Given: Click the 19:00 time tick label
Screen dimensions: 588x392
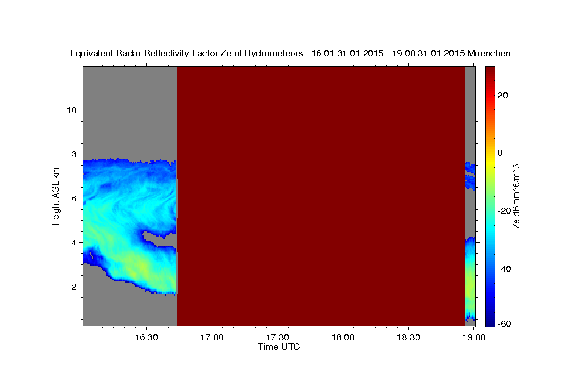Looking at the screenshot, I should (x=474, y=338).
